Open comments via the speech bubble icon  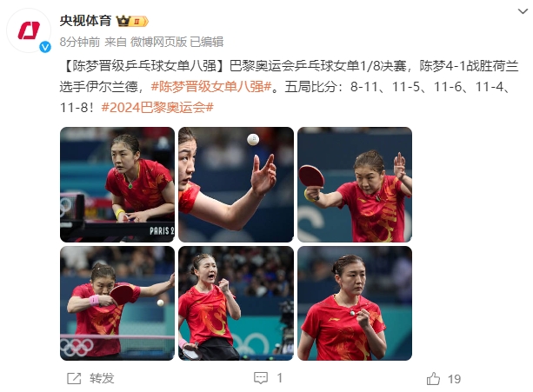pos(261,378)
